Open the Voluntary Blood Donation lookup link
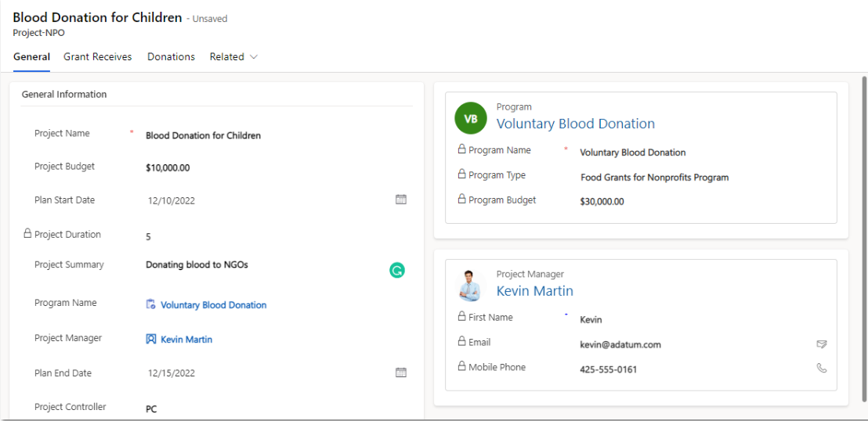Viewport: 868px width, 421px height. (x=213, y=305)
